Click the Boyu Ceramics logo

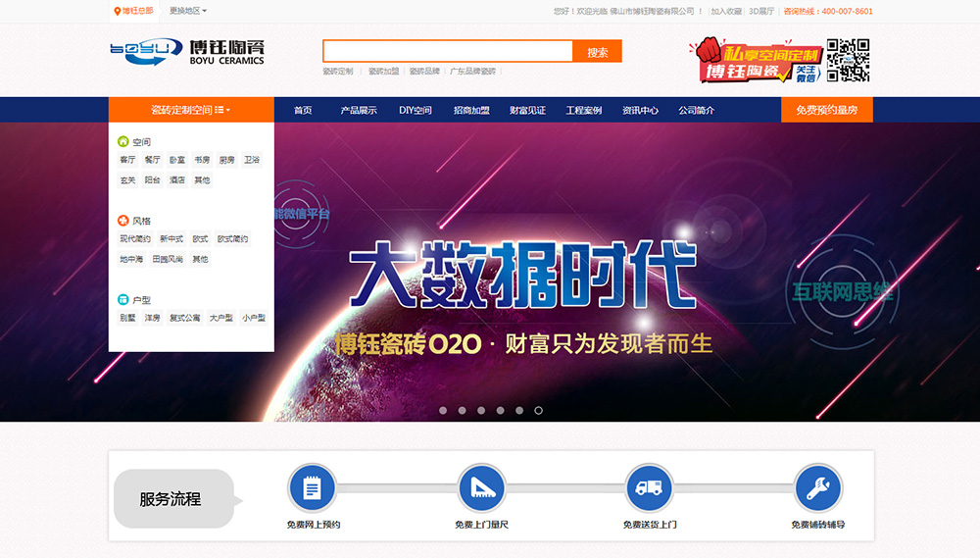187,52
